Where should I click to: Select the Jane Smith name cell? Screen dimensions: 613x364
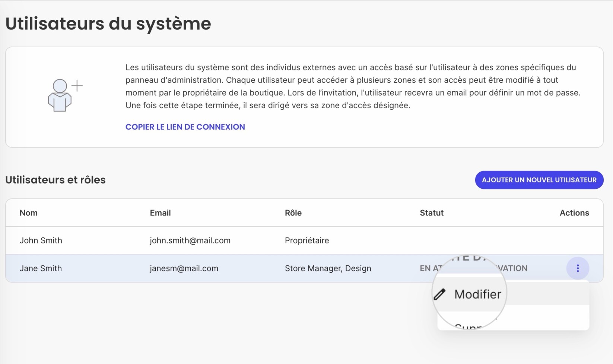click(41, 268)
